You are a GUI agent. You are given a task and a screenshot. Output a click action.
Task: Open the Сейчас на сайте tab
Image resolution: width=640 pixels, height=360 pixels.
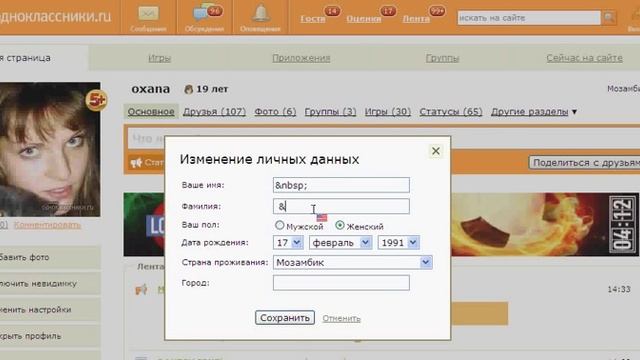584,58
